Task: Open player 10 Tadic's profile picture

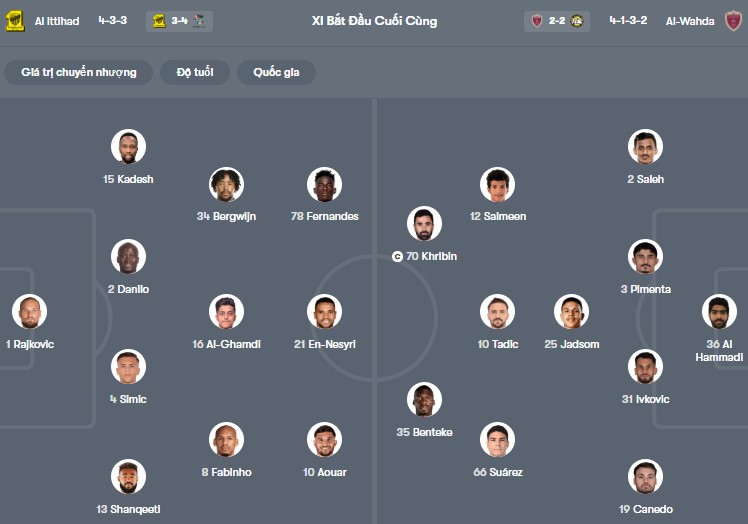Action: [496, 312]
